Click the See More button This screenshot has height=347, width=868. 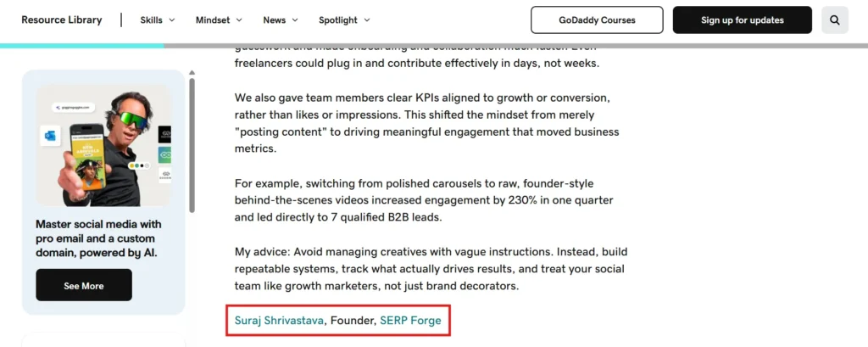84,285
